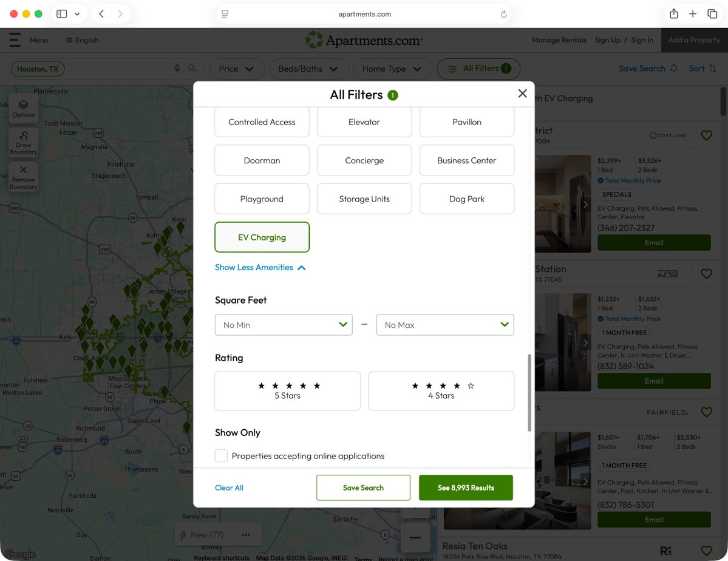This screenshot has width=728, height=561.
Task: Email the property with phone (832) 589-1024
Action: pyautogui.click(x=654, y=381)
